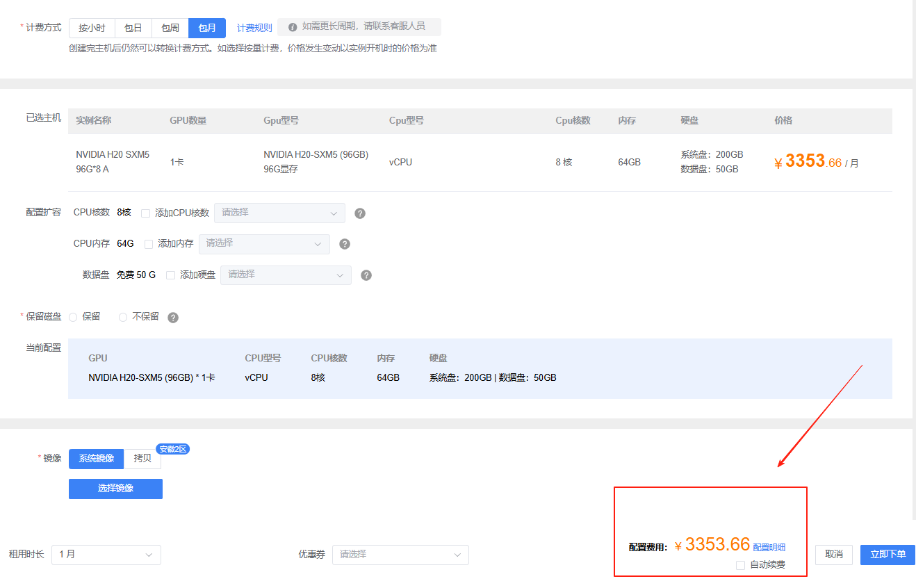Choose 不保留 radio option
The height and width of the screenshot is (588, 916).
point(123,317)
